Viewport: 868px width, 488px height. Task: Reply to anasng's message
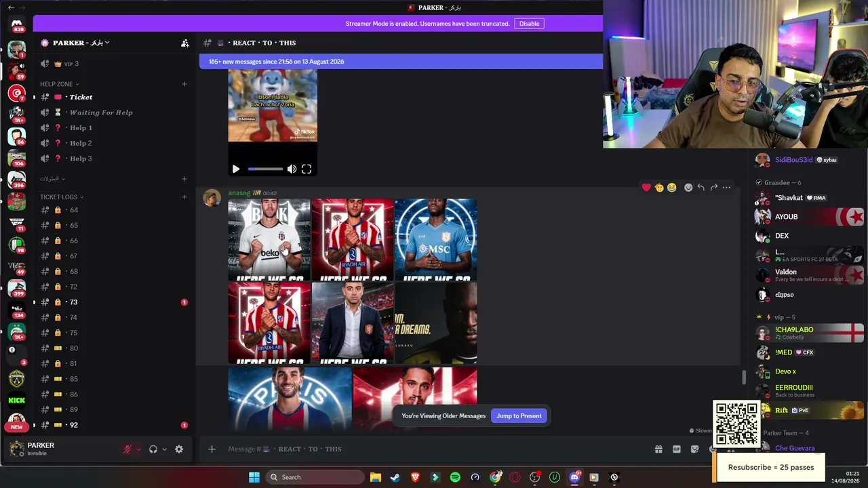pos(701,188)
